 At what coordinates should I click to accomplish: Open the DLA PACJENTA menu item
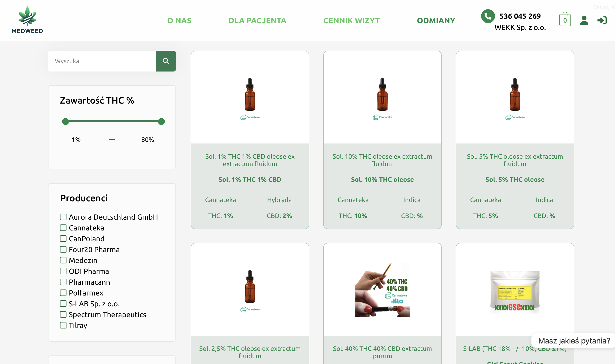(x=257, y=21)
